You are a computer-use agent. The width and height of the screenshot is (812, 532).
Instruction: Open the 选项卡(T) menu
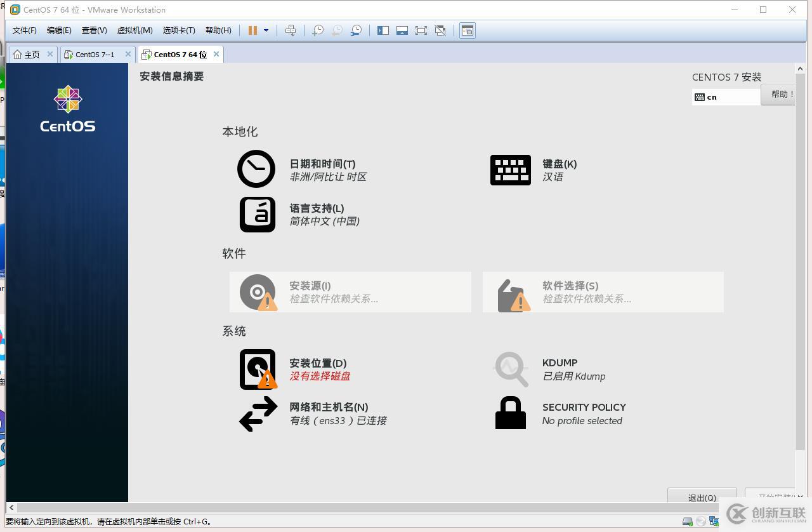pyautogui.click(x=179, y=30)
